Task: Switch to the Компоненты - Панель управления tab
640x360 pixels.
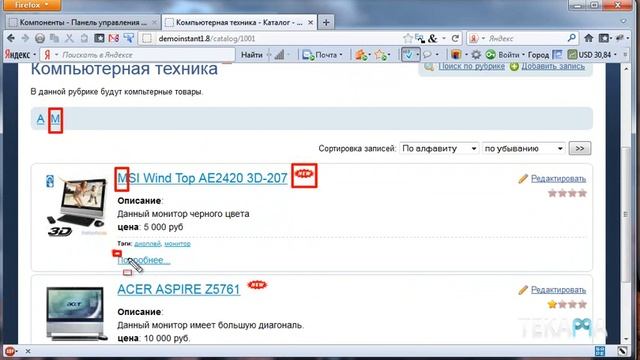Action: (x=83, y=22)
